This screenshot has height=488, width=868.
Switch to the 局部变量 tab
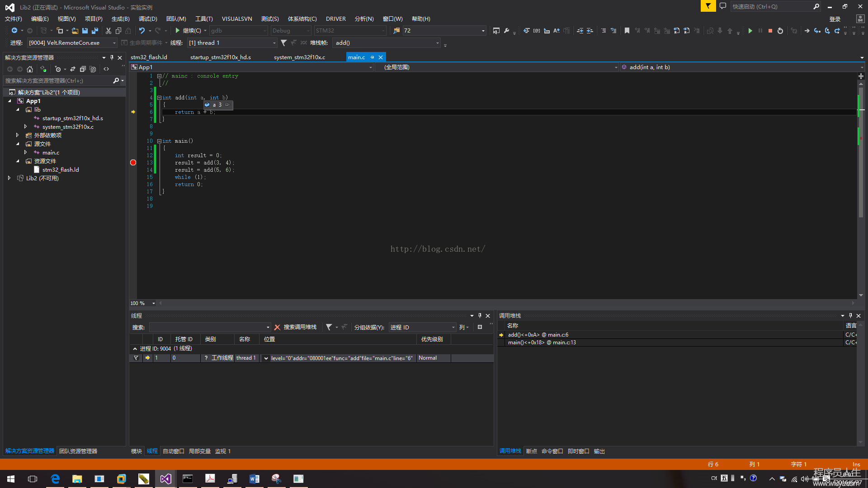coord(199,451)
